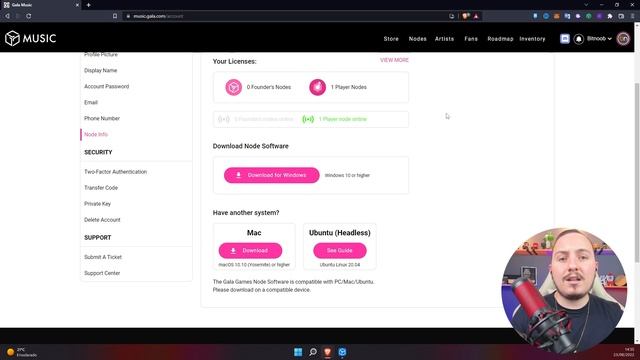Click the address bar URL field
640x360 pixels.
click(286, 16)
